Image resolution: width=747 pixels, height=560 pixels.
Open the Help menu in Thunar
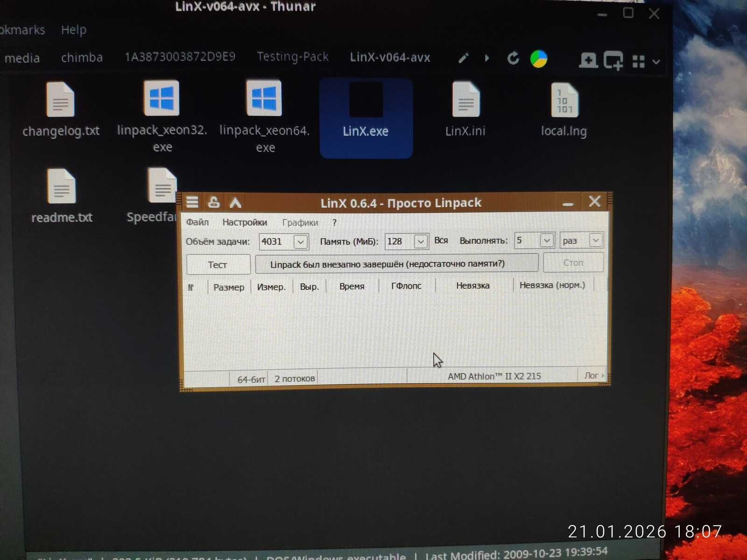pyautogui.click(x=73, y=30)
